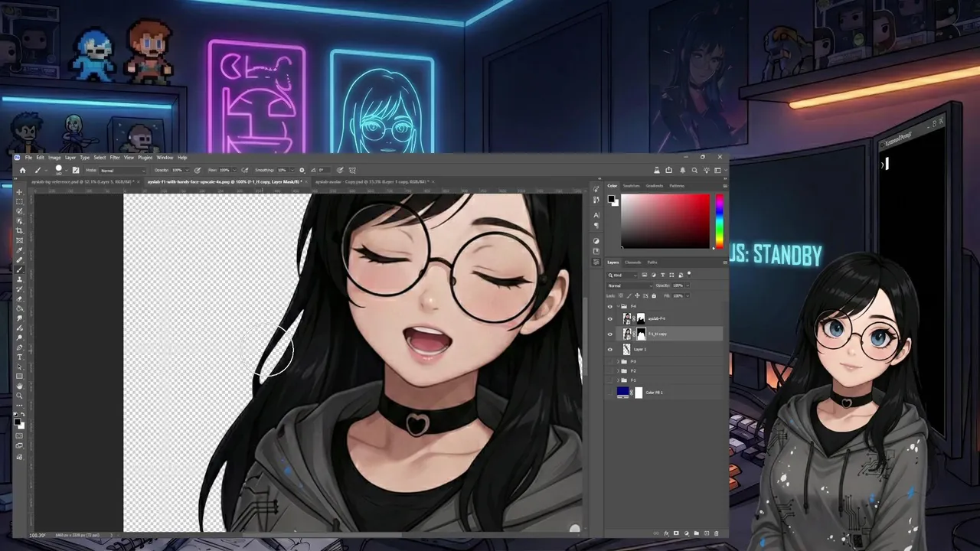This screenshot has width=980, height=551.
Task: Open the Flow dropdown arrow
Action: click(x=235, y=170)
